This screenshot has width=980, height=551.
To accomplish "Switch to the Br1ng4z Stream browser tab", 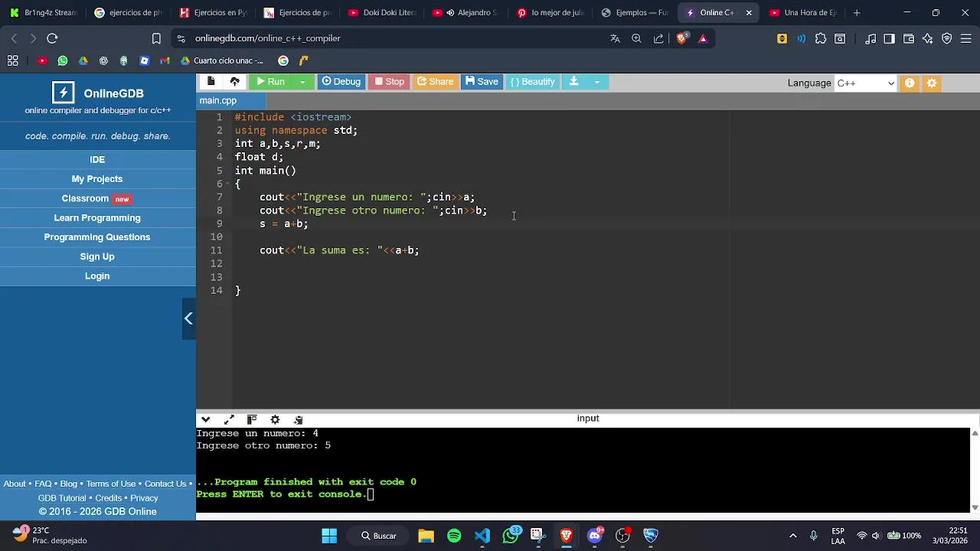I will click(43, 12).
